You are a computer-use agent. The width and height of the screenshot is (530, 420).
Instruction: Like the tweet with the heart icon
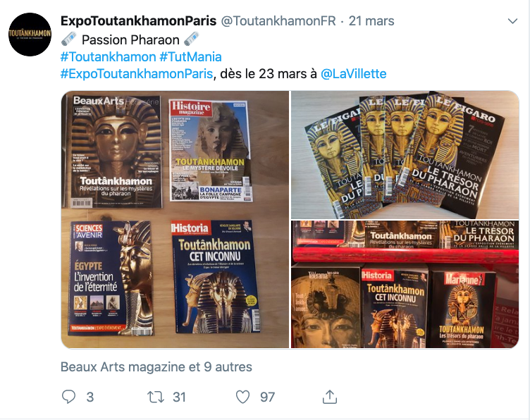click(x=242, y=397)
